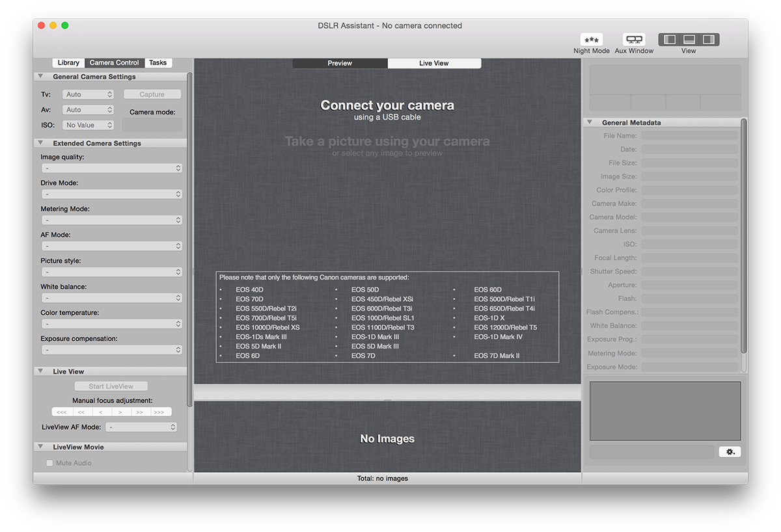Toggle bottom panel in View control

(689, 40)
